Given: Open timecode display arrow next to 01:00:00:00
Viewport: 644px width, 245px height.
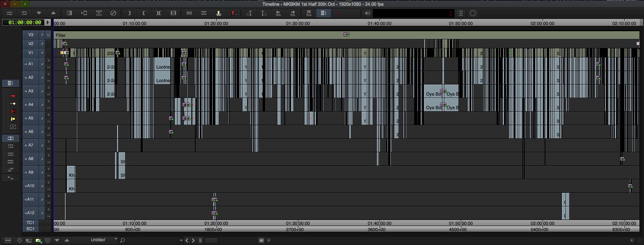Looking at the screenshot, I should click(48, 23).
